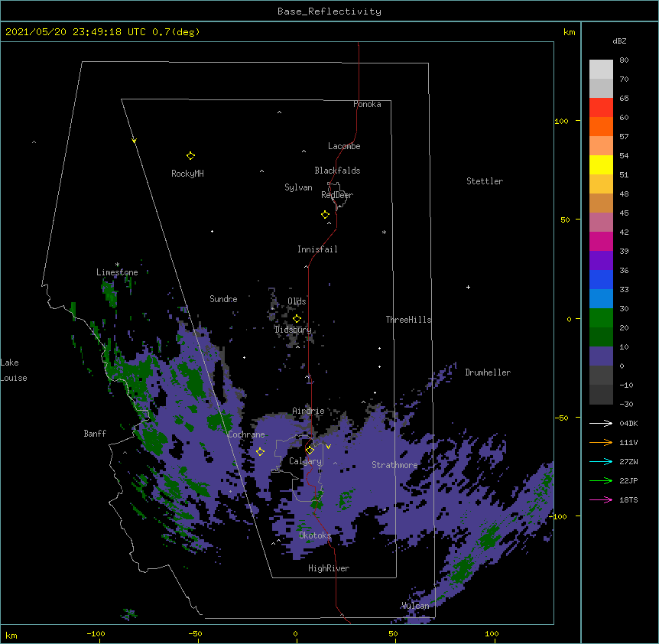
Task: Click the HighRiver label
Action: tap(329, 568)
